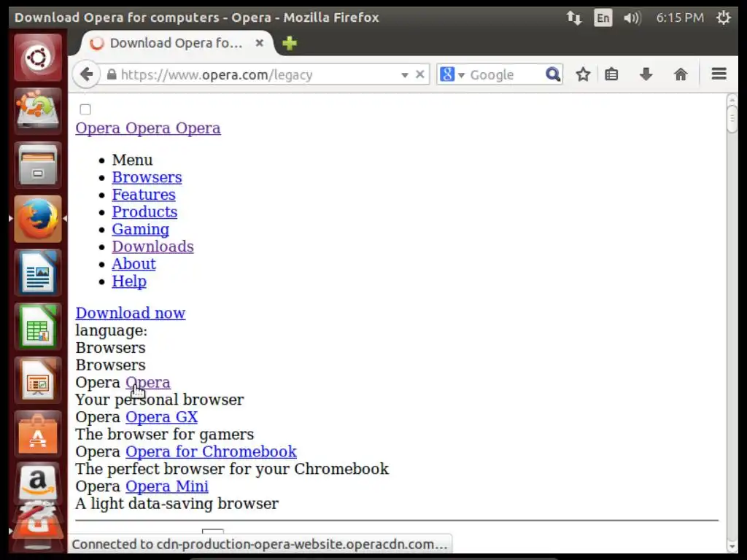Screen dimensions: 747x560
Task: Launch the Ubuntu installer dock icon
Action: 38,112
